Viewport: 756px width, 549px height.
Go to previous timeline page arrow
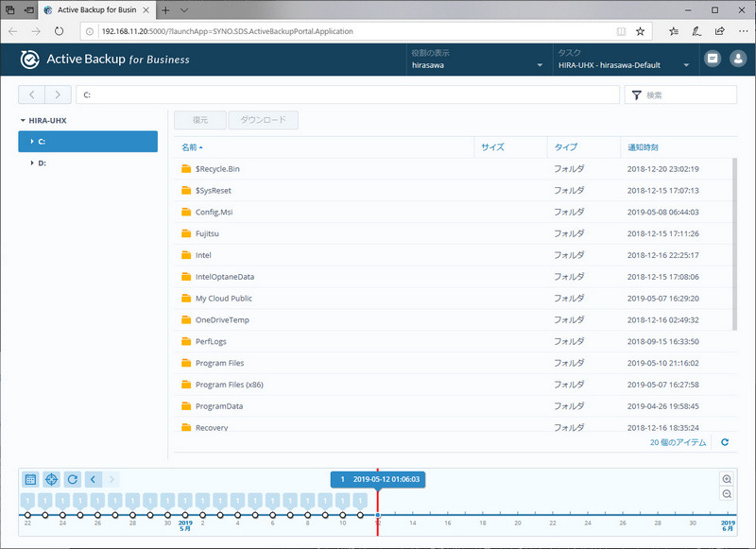click(93, 479)
